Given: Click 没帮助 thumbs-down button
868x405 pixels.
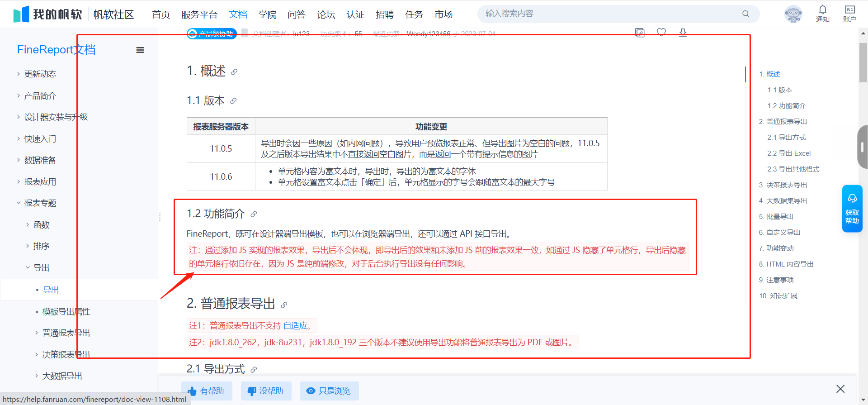Looking at the screenshot, I should [x=266, y=391].
